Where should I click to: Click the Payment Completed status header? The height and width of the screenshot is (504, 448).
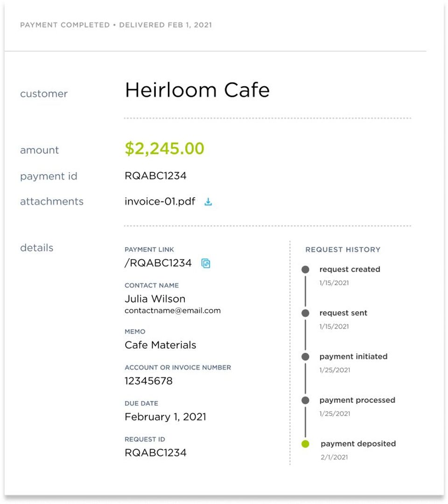click(x=64, y=25)
